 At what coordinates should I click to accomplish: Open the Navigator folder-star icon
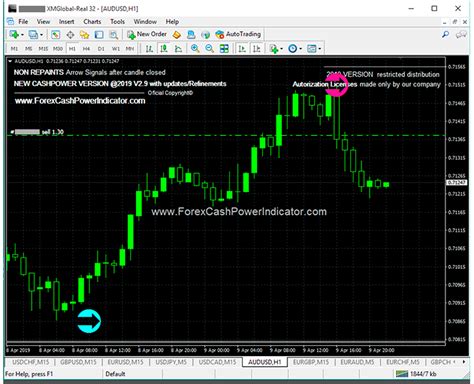(x=85, y=35)
